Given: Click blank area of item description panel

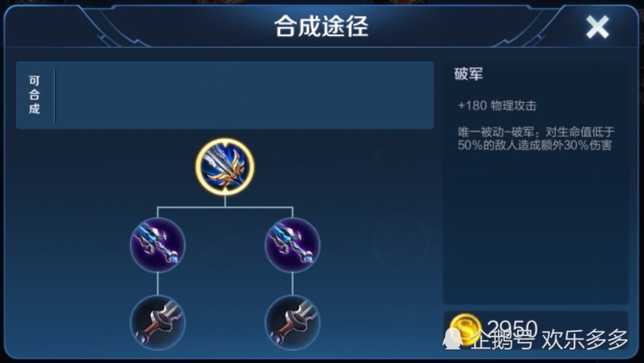Looking at the screenshot, I should [x=536, y=230].
